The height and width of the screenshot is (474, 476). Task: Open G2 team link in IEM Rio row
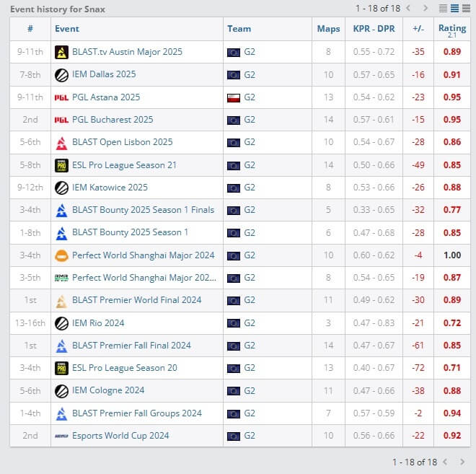250,323
